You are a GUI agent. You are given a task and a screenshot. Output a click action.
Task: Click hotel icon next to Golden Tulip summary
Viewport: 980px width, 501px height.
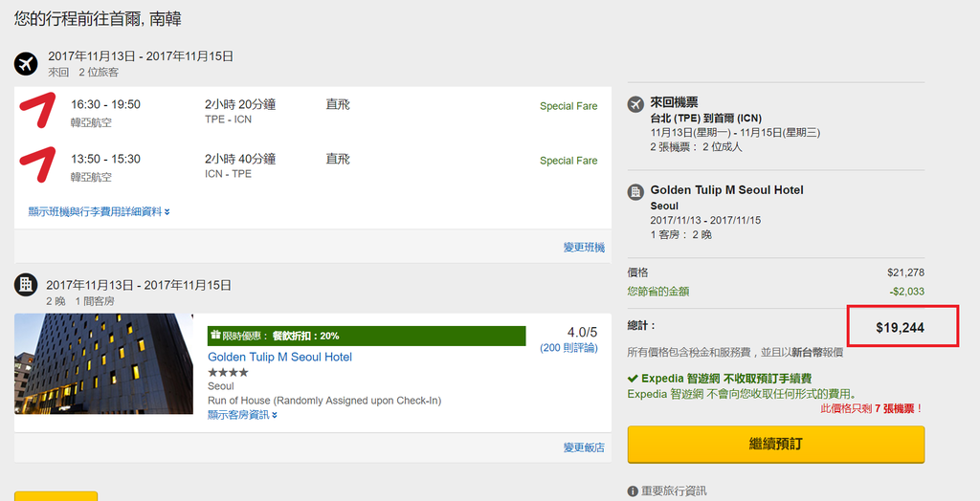click(x=635, y=192)
